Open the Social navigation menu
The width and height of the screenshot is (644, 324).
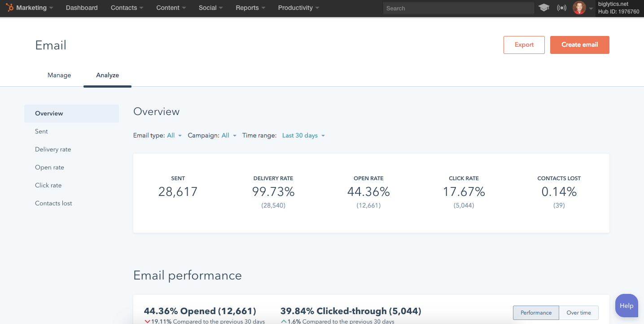point(210,8)
